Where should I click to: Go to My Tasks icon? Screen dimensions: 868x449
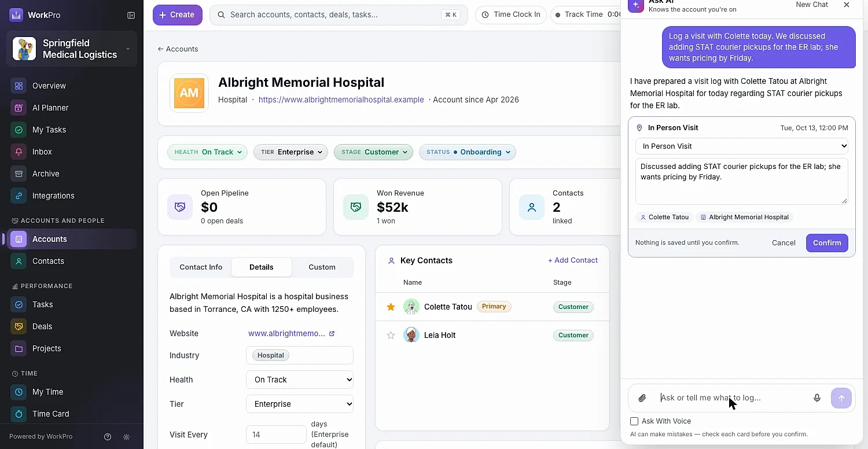[x=19, y=130]
